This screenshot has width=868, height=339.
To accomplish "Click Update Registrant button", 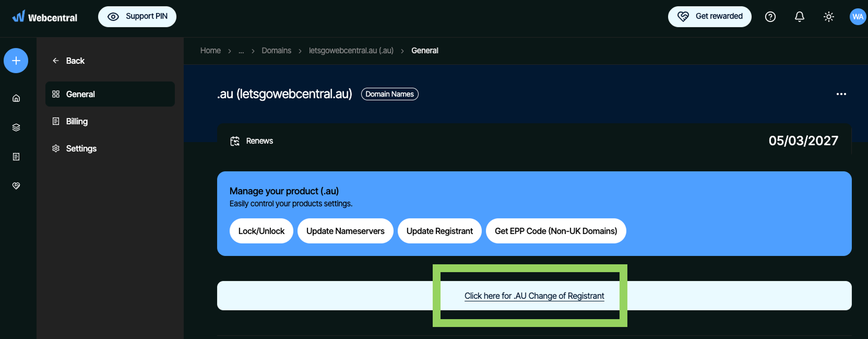I will coord(439,231).
